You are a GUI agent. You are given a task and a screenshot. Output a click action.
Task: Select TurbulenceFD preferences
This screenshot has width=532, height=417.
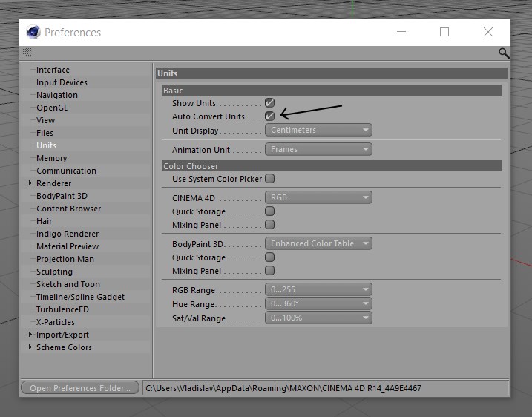tap(62, 309)
